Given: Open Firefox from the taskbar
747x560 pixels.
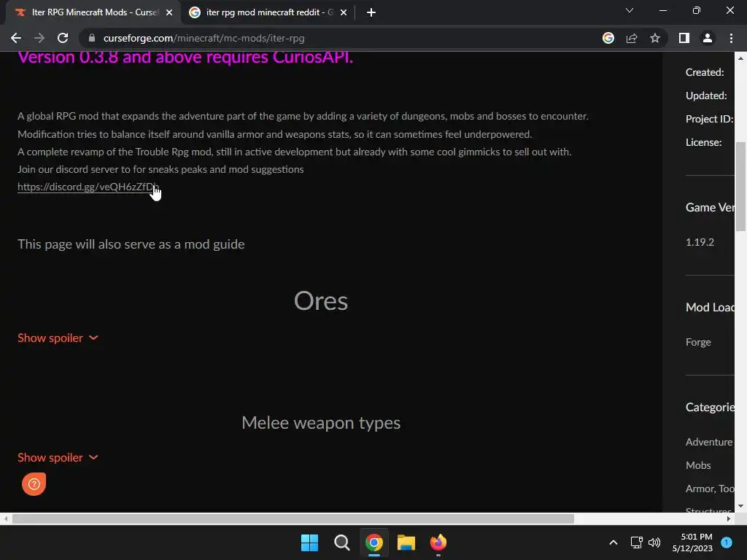Looking at the screenshot, I should 438,542.
